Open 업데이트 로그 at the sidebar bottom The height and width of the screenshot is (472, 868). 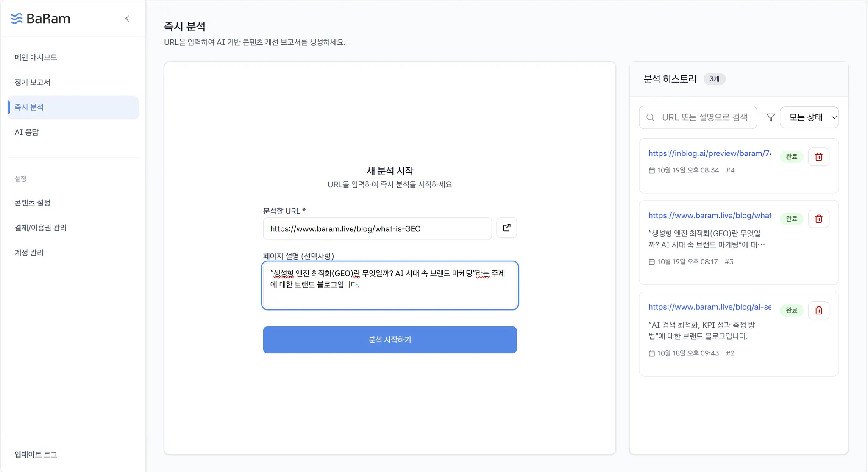click(36, 455)
